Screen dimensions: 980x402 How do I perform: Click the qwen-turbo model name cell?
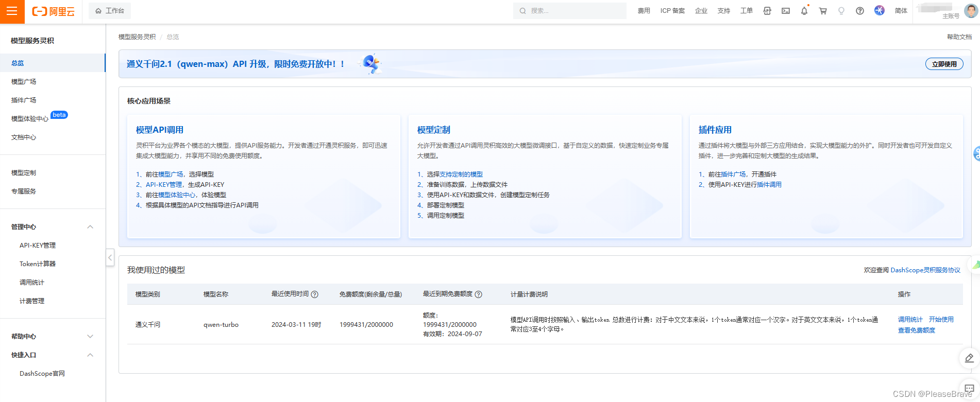tap(221, 325)
